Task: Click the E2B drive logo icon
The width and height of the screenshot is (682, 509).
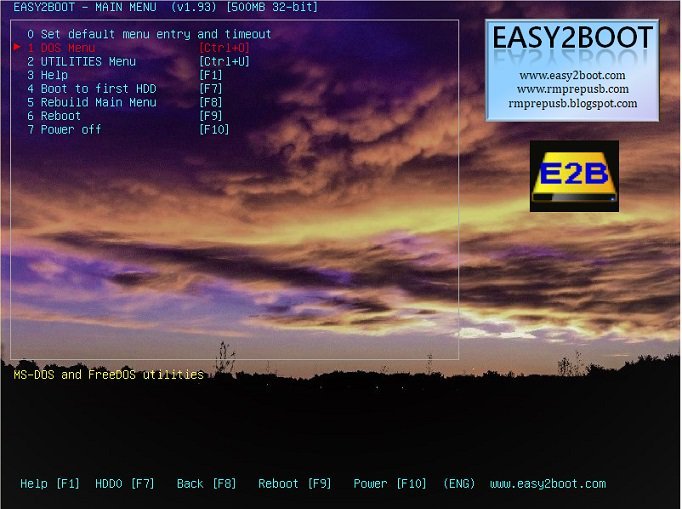Action: pyautogui.click(x=574, y=176)
